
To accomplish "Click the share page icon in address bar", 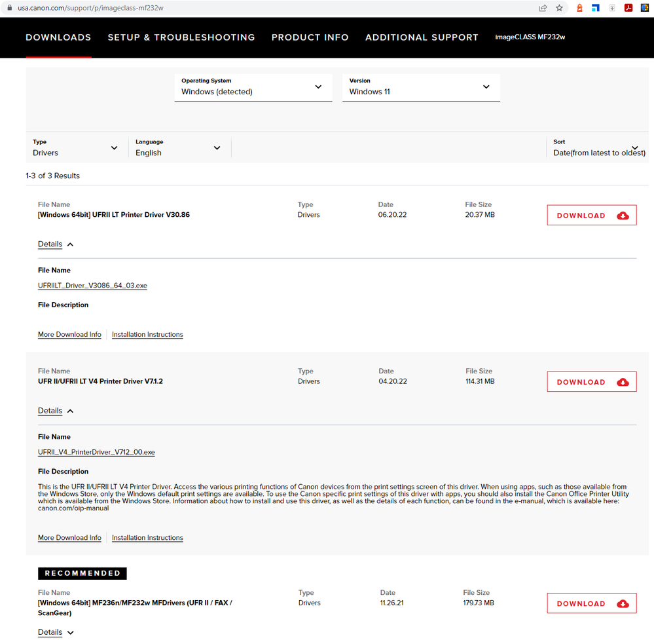I will 543,8.
